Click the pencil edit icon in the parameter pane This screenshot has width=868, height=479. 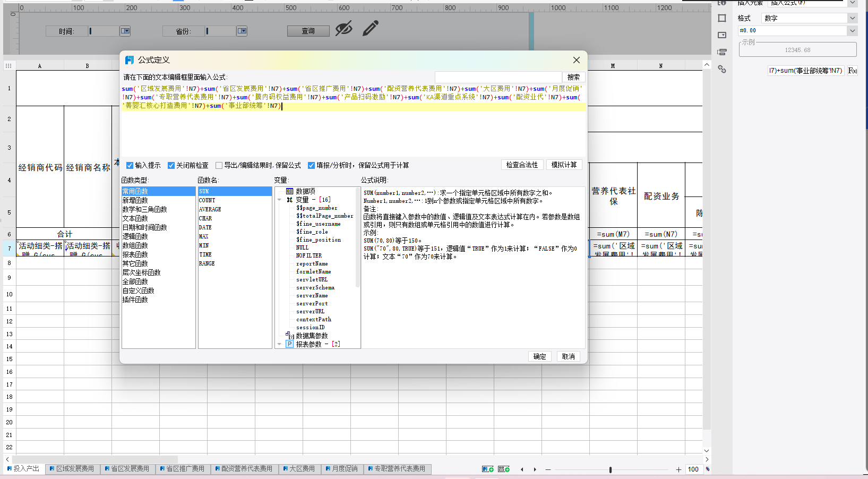[371, 28]
